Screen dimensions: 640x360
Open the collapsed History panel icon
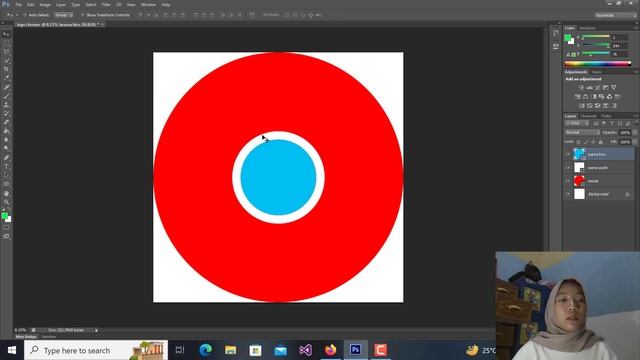pyautogui.click(x=556, y=33)
